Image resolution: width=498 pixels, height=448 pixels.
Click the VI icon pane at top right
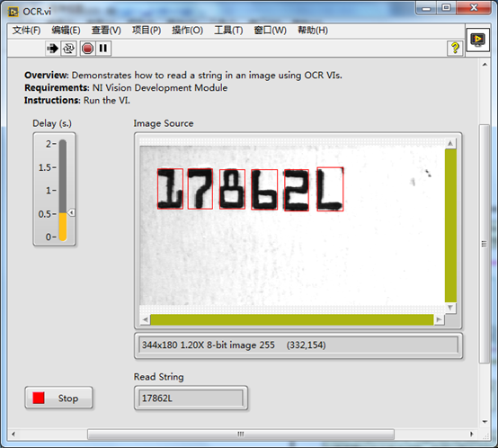[x=477, y=40]
